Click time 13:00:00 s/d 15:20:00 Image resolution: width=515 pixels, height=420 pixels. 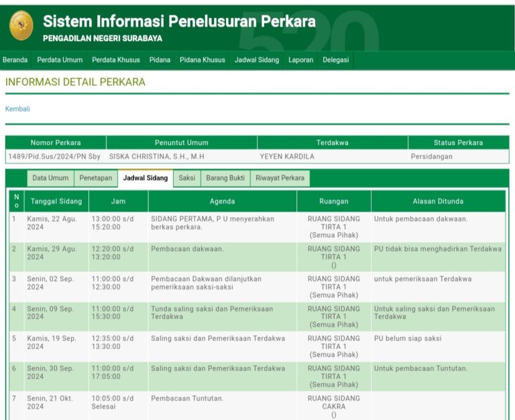coord(113,223)
